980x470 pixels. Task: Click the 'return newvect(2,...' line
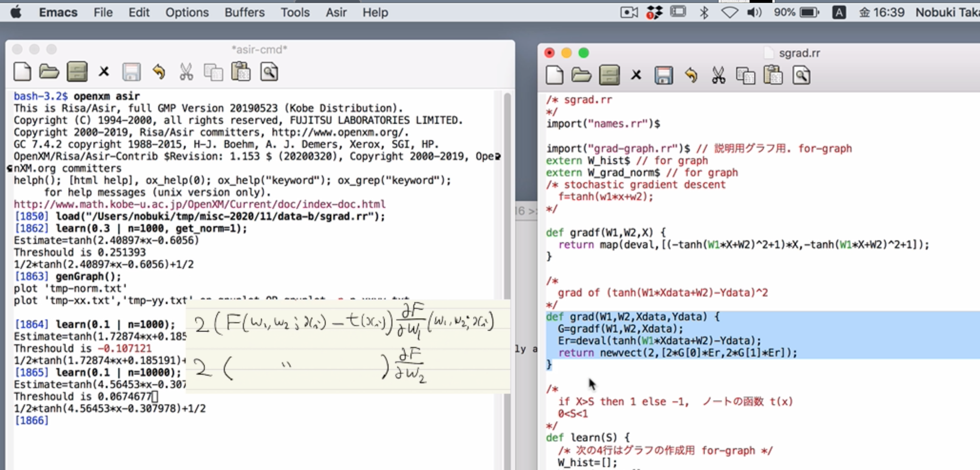pos(677,353)
